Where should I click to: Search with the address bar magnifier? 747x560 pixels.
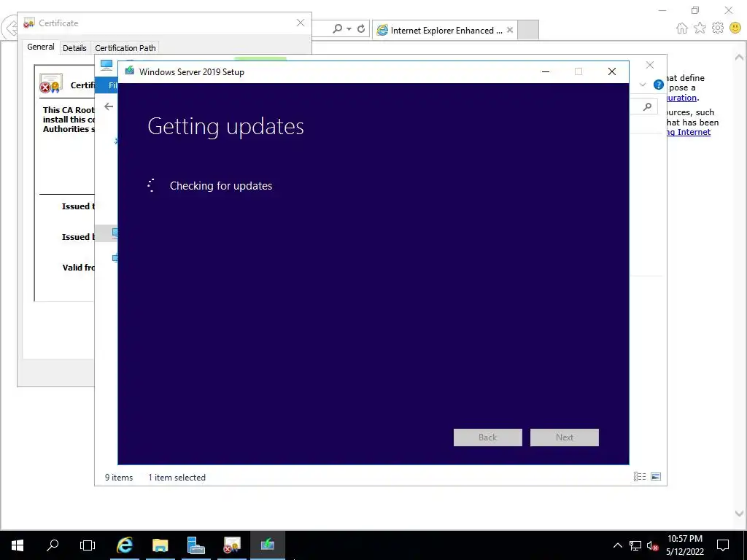(337, 28)
